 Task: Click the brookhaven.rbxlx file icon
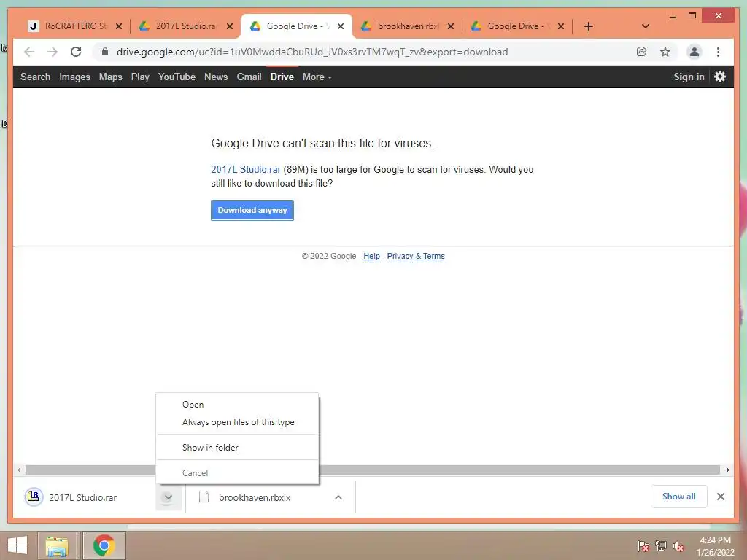tap(204, 497)
